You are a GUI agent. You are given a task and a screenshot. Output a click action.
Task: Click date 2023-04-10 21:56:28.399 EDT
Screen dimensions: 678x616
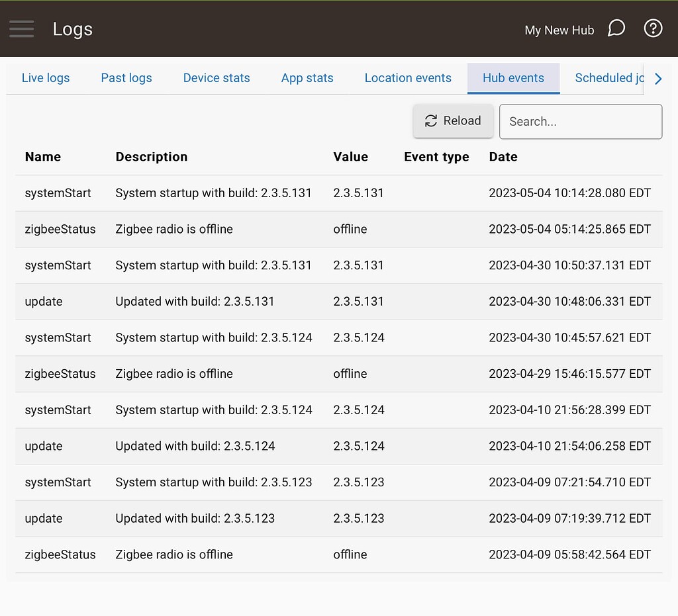tap(569, 410)
